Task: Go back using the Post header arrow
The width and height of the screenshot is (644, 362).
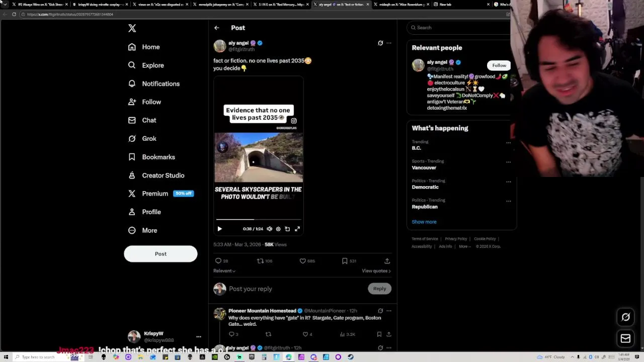Action: pyautogui.click(x=216, y=28)
